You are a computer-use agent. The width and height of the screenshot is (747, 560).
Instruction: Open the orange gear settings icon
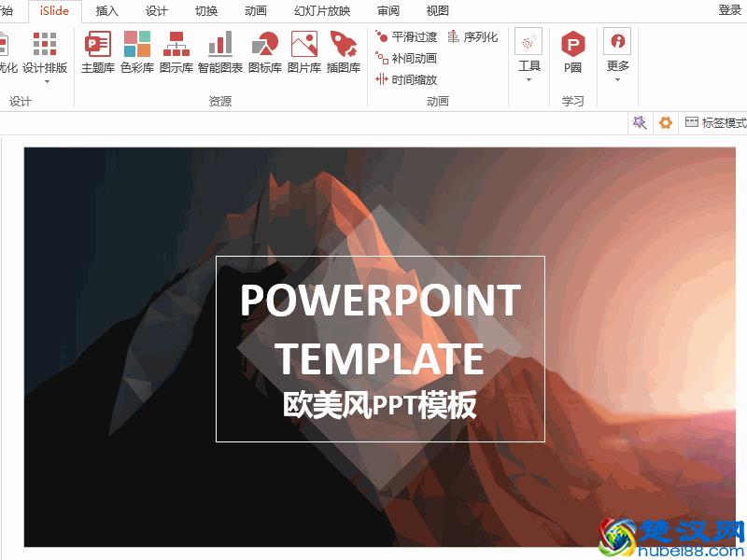coord(665,121)
